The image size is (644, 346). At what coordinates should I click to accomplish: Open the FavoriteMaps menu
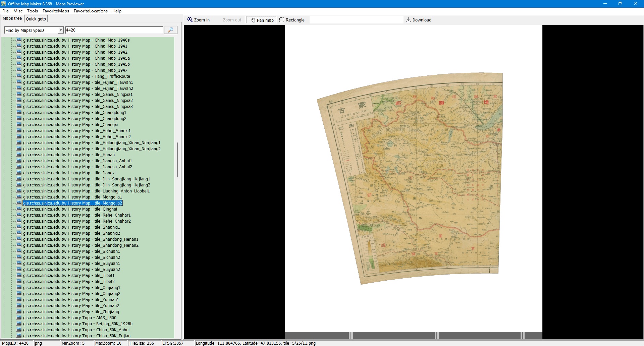point(56,11)
